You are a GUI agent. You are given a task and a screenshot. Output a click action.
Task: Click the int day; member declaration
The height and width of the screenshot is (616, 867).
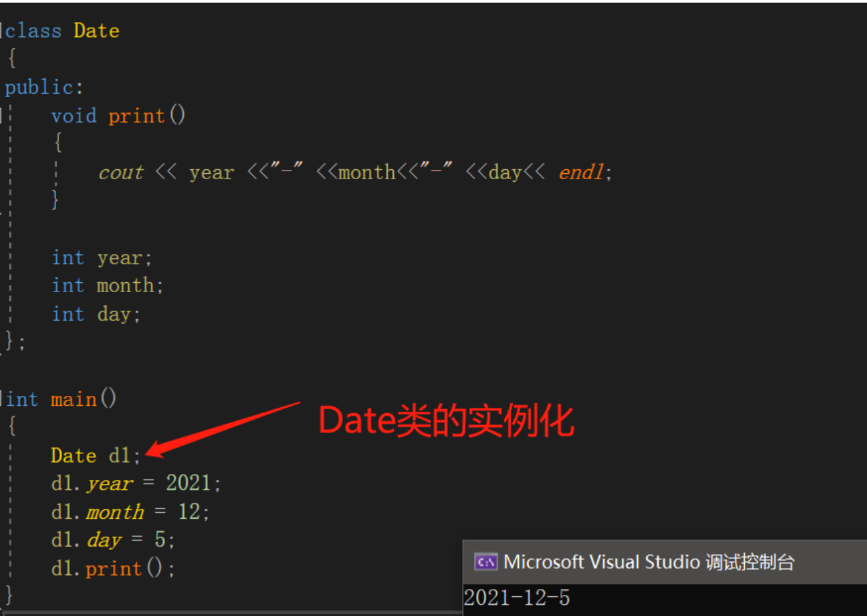tap(96, 314)
